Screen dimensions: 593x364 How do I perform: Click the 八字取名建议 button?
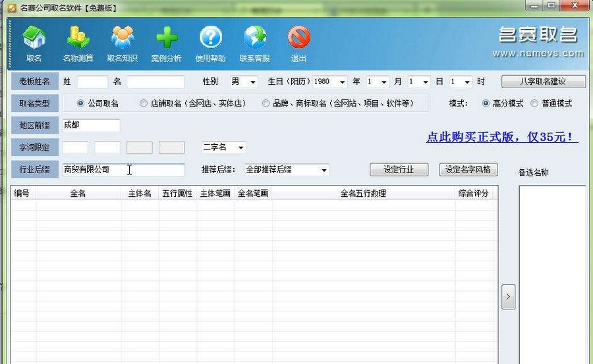[543, 82]
